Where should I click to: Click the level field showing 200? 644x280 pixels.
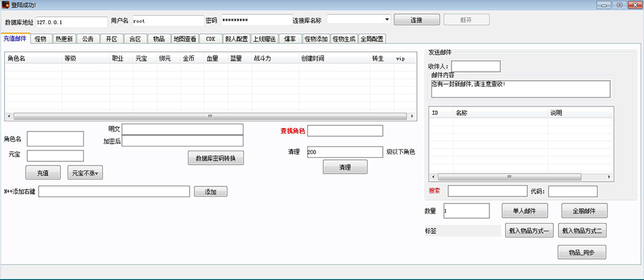(345, 152)
